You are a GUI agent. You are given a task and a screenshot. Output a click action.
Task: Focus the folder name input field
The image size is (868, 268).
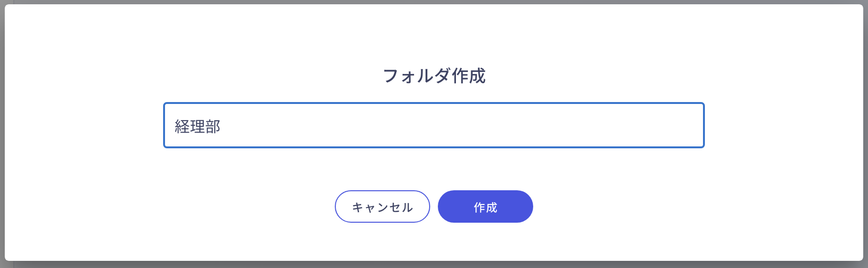[434, 125]
